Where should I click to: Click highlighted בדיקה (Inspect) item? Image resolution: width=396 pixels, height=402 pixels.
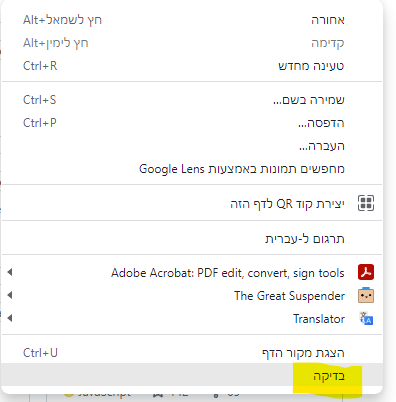coord(192,375)
